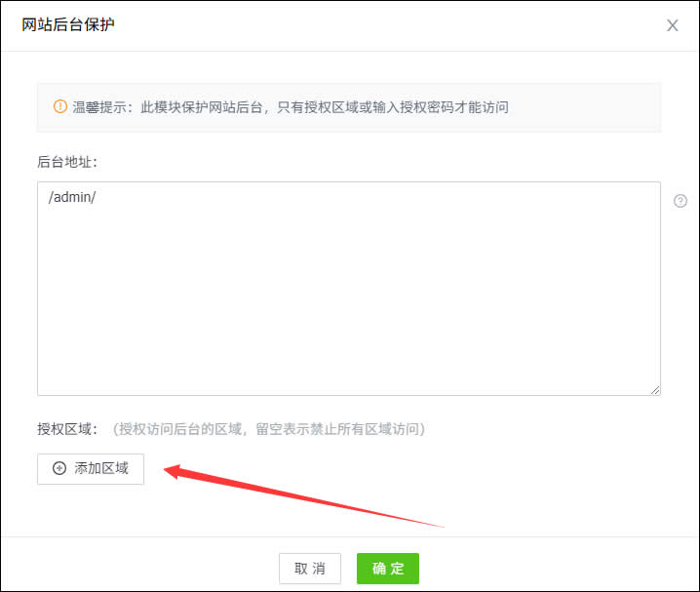Click the 后台地址 field label

click(67, 161)
